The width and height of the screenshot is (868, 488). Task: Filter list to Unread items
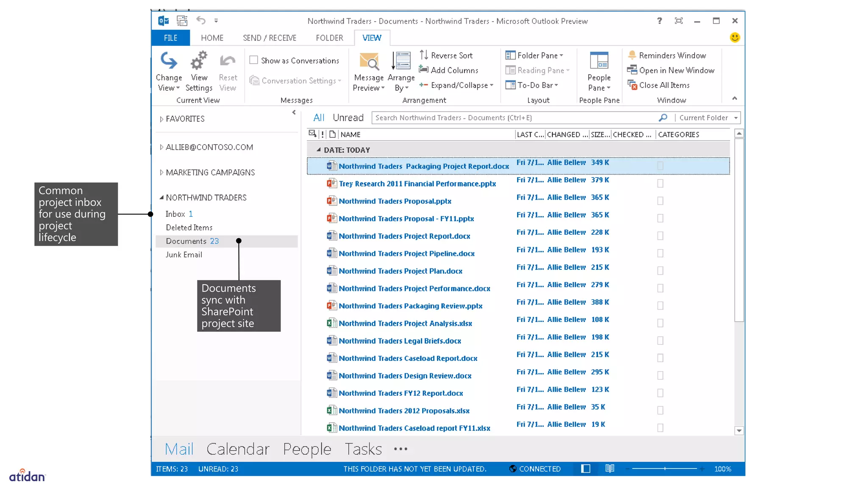click(x=348, y=117)
